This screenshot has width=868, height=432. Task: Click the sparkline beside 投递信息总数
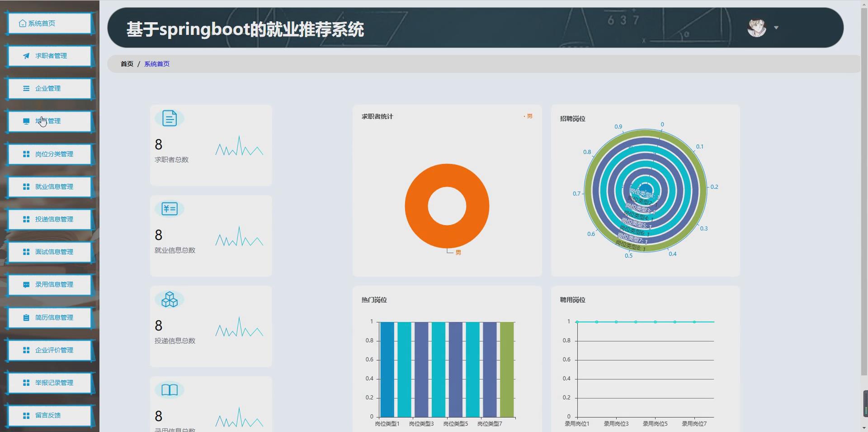[239, 326]
